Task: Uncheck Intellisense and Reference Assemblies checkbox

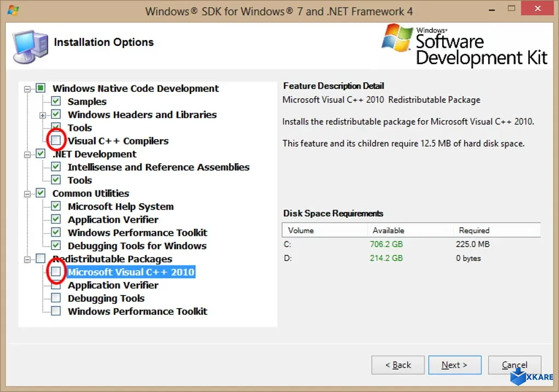Action: tap(56, 166)
